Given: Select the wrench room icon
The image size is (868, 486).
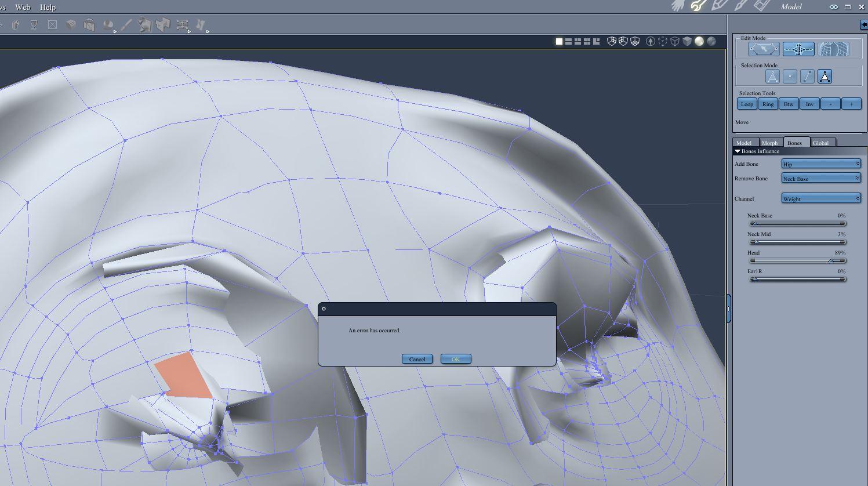Looking at the screenshot, I should click(699, 6).
